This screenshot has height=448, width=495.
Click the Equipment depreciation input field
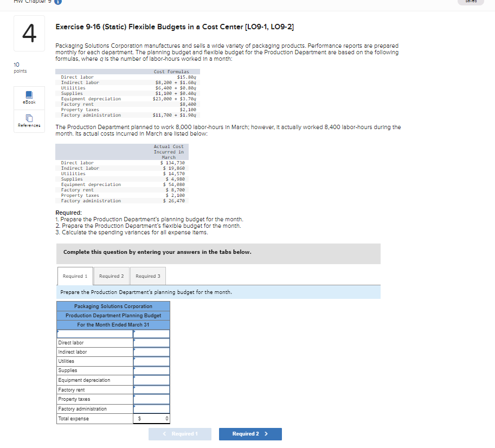pyautogui.click(x=151, y=380)
